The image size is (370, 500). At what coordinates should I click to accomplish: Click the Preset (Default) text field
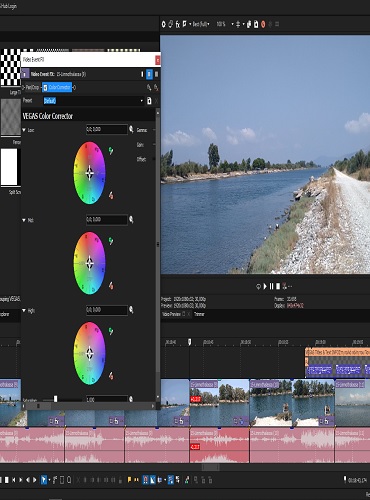91,101
